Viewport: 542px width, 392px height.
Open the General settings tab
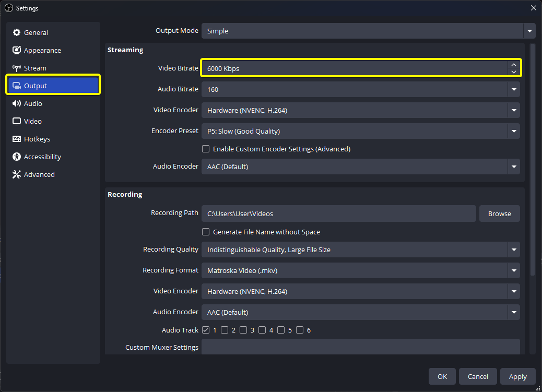click(53, 32)
